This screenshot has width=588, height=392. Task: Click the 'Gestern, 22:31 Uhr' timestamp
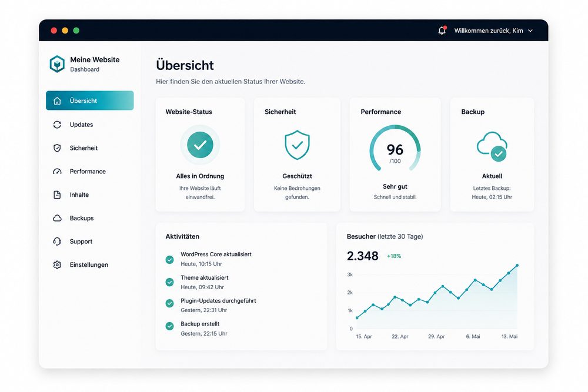203,310
